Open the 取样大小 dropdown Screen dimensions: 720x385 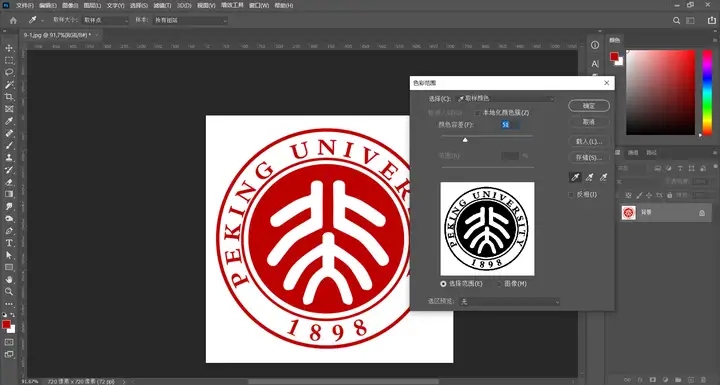point(106,20)
